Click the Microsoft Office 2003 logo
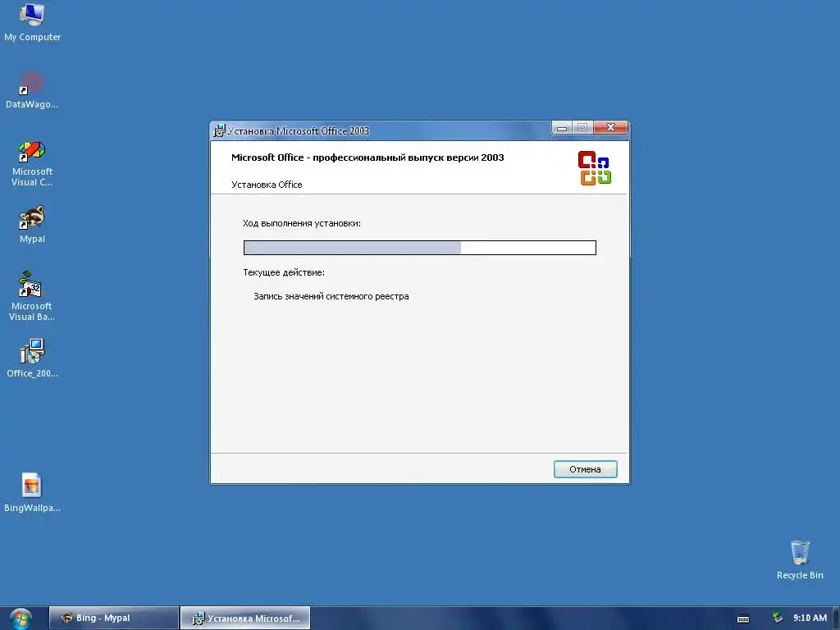This screenshot has height=630, width=840. (x=595, y=167)
